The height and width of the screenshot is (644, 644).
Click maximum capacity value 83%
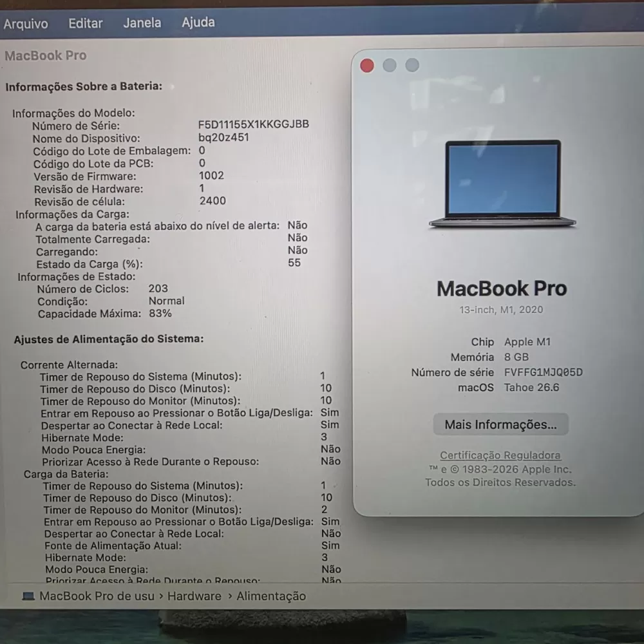click(x=160, y=314)
